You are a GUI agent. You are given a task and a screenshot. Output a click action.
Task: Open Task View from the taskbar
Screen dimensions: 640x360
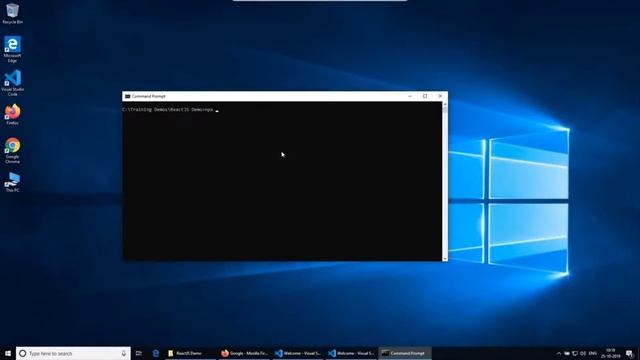click(x=139, y=353)
